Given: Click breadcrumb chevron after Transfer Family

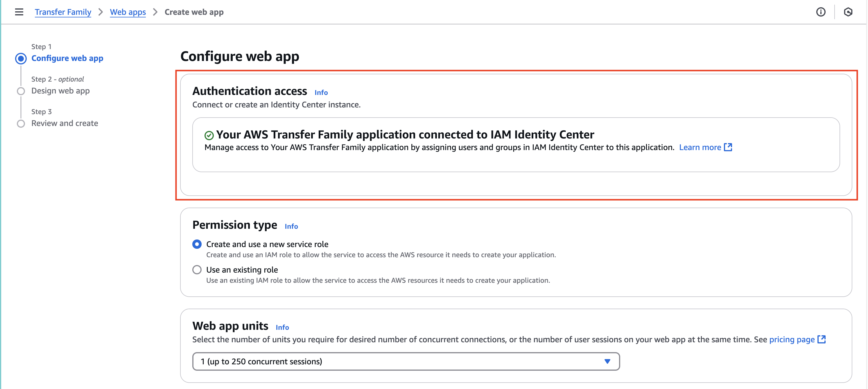Looking at the screenshot, I should (101, 12).
